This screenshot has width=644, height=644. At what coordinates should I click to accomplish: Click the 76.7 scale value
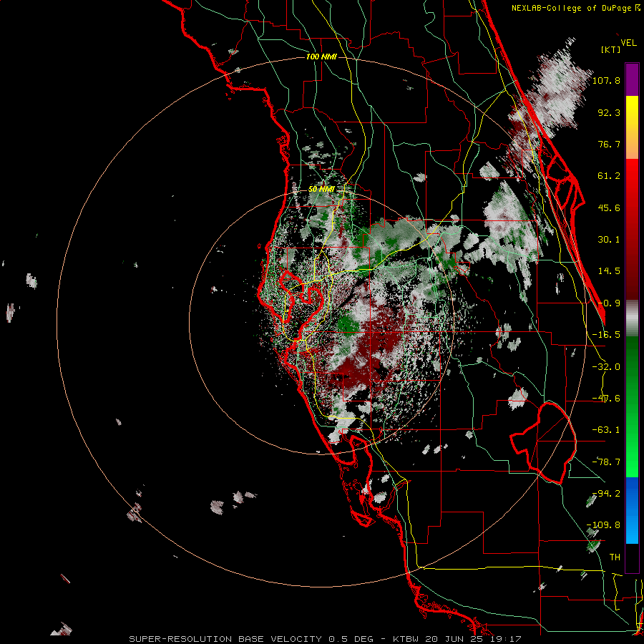pyautogui.click(x=609, y=144)
